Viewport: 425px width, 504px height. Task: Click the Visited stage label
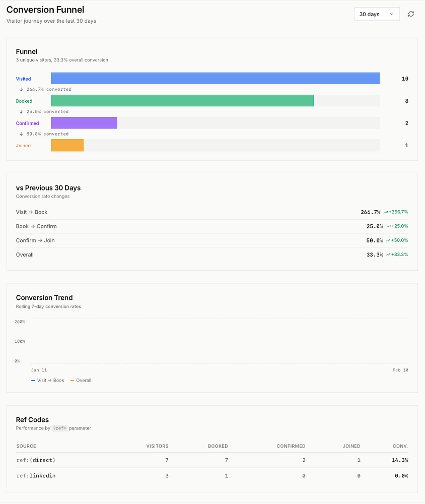(x=24, y=79)
